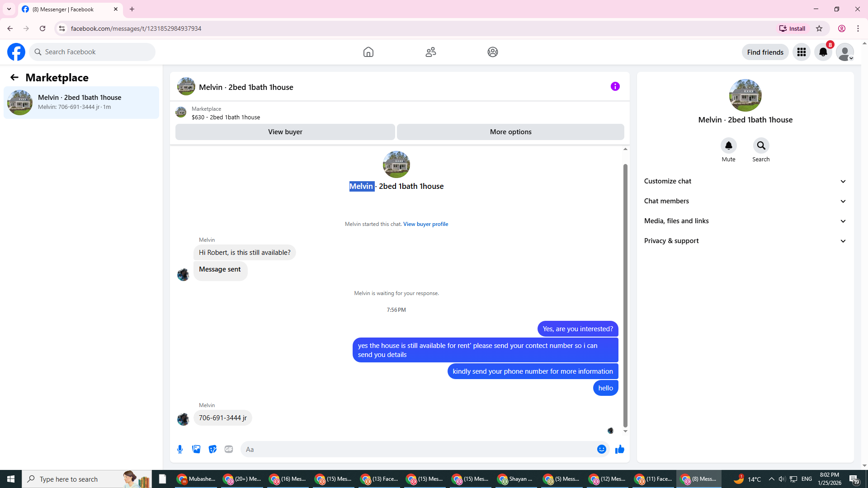Click the sent message "hello"
This screenshot has width=868, height=488.
pos(606,388)
